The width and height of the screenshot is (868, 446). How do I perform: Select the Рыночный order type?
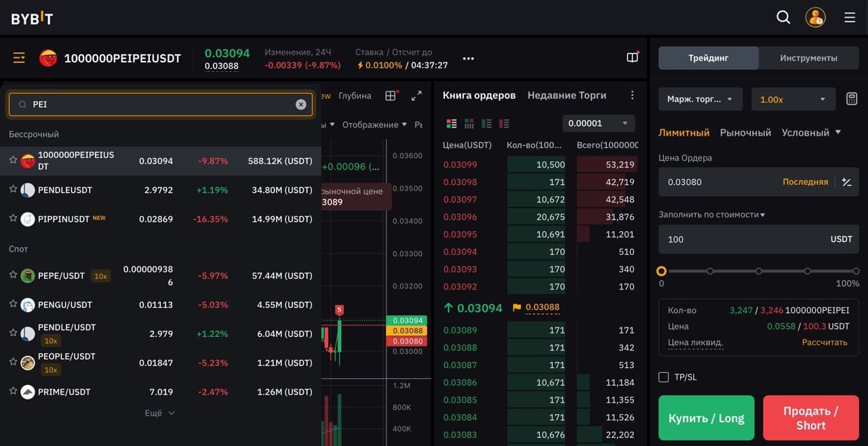pos(746,132)
